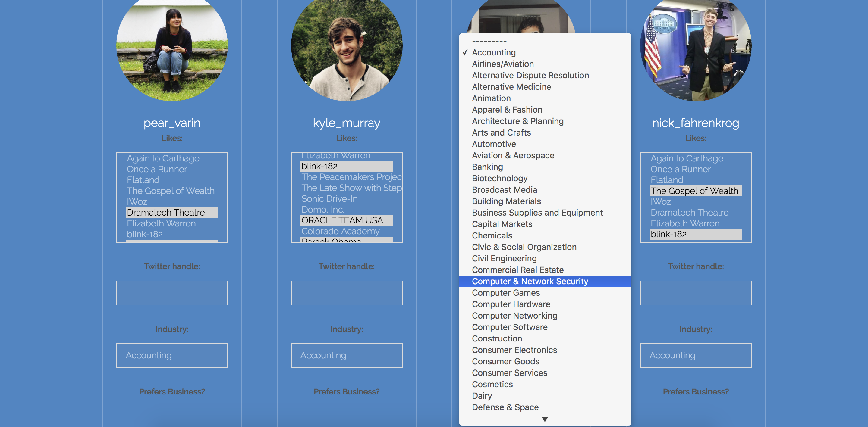Select the checked Accounting option
868x427 pixels.
tap(494, 52)
